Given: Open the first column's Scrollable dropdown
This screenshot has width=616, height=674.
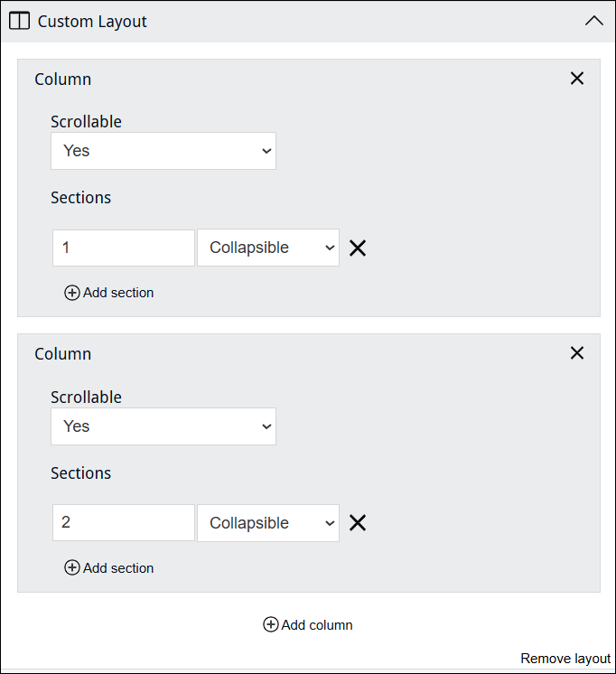Looking at the screenshot, I should (x=163, y=151).
